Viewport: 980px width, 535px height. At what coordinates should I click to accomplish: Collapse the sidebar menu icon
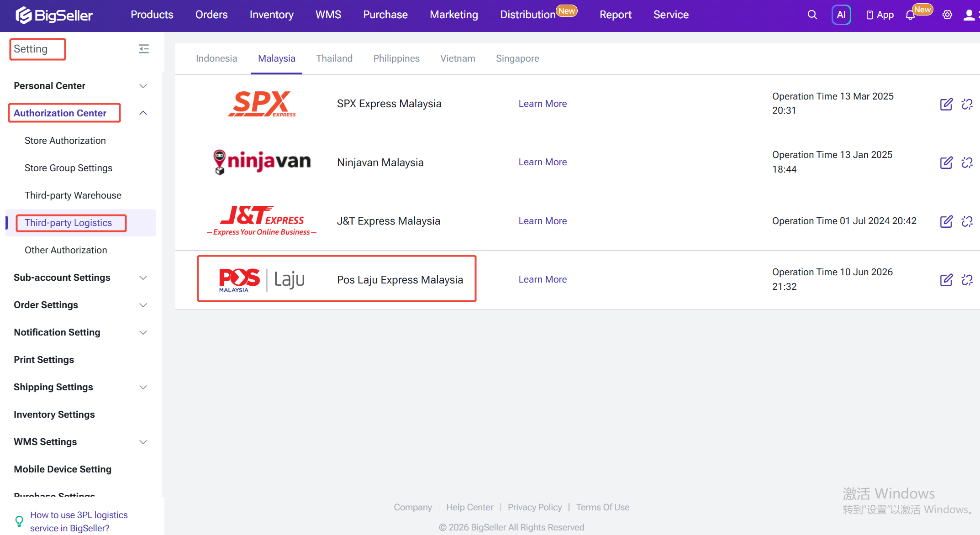144,49
